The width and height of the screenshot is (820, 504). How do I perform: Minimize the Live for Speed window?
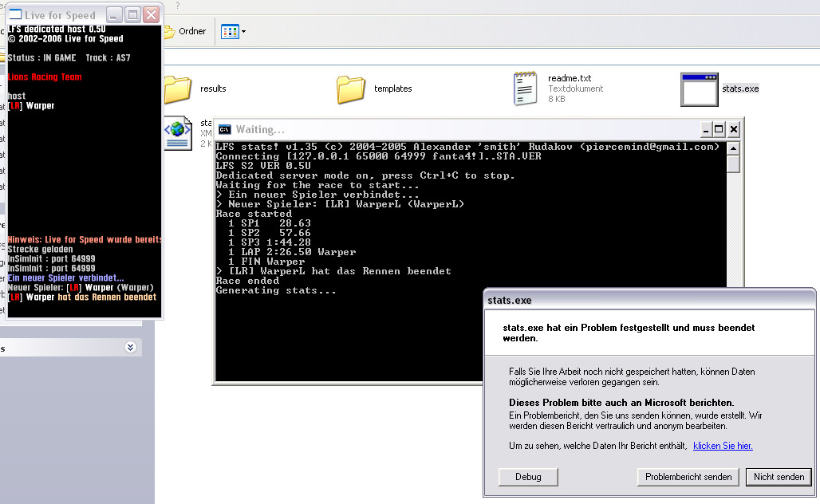click(114, 14)
